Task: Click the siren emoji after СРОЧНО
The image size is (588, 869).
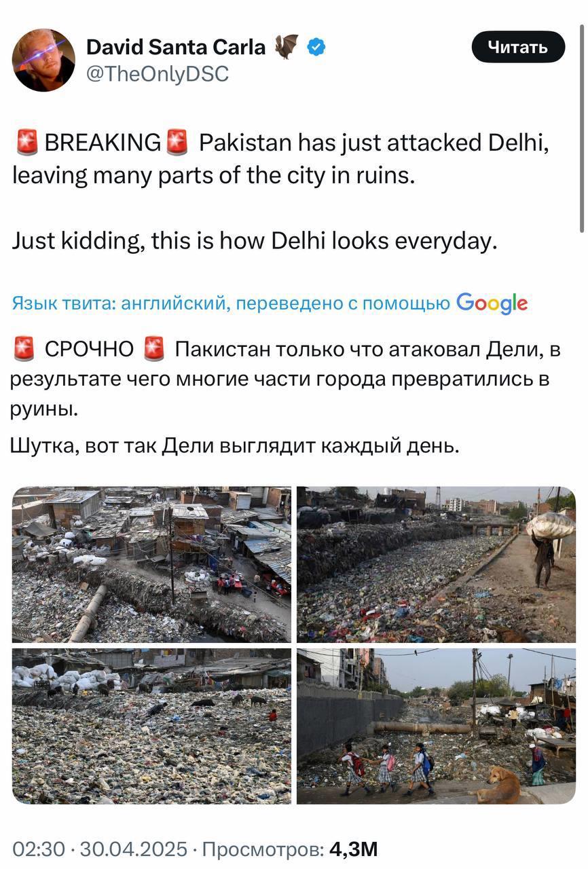Action: [x=154, y=349]
